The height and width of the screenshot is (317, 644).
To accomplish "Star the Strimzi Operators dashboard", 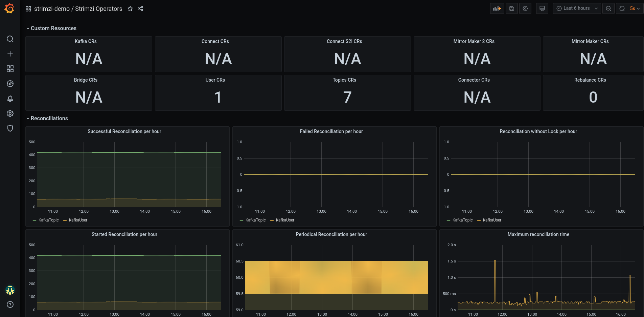I will [130, 8].
